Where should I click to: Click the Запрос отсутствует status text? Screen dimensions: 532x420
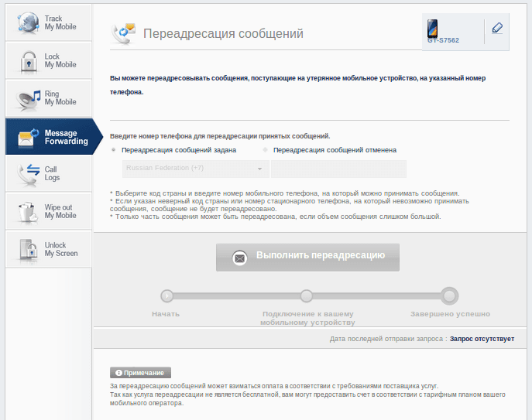[482, 339]
